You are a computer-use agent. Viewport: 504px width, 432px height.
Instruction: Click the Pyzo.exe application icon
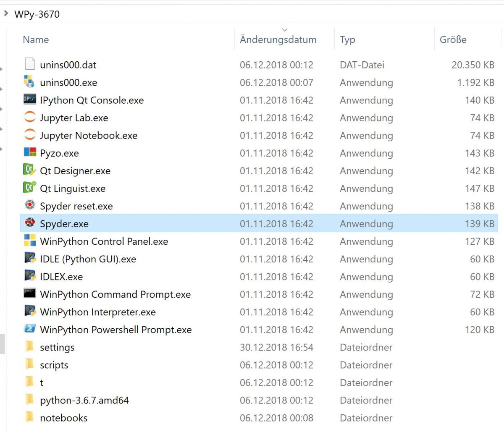(30, 153)
